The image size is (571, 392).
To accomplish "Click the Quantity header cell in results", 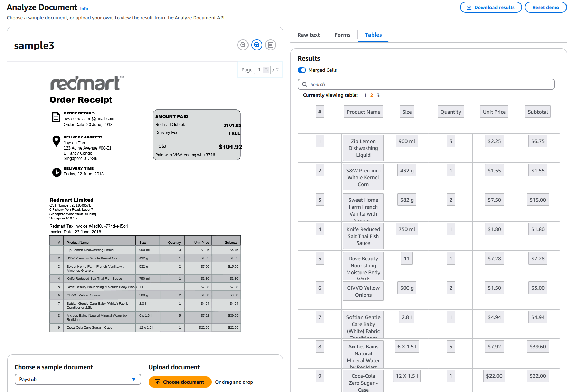I will (451, 112).
